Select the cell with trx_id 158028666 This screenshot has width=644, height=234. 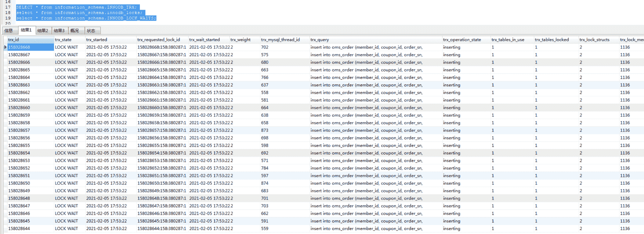point(30,62)
